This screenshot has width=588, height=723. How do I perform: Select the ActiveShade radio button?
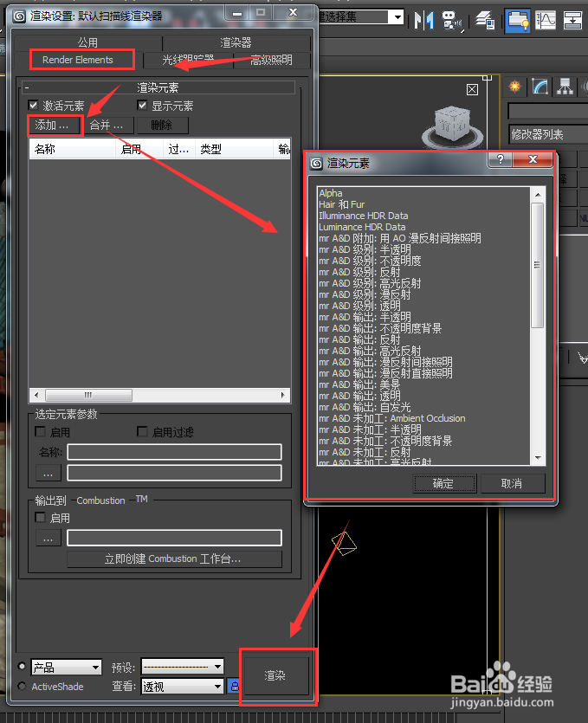tap(22, 686)
